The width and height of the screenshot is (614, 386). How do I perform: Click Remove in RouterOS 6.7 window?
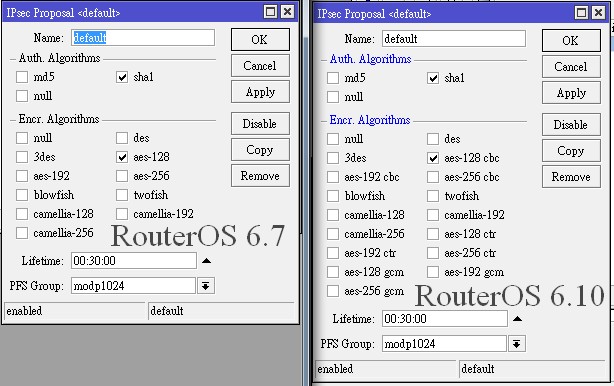[x=260, y=176]
